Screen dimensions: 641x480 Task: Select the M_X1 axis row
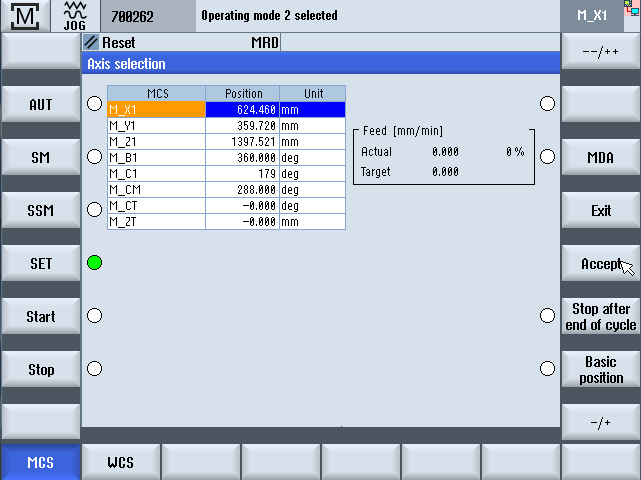coord(156,110)
